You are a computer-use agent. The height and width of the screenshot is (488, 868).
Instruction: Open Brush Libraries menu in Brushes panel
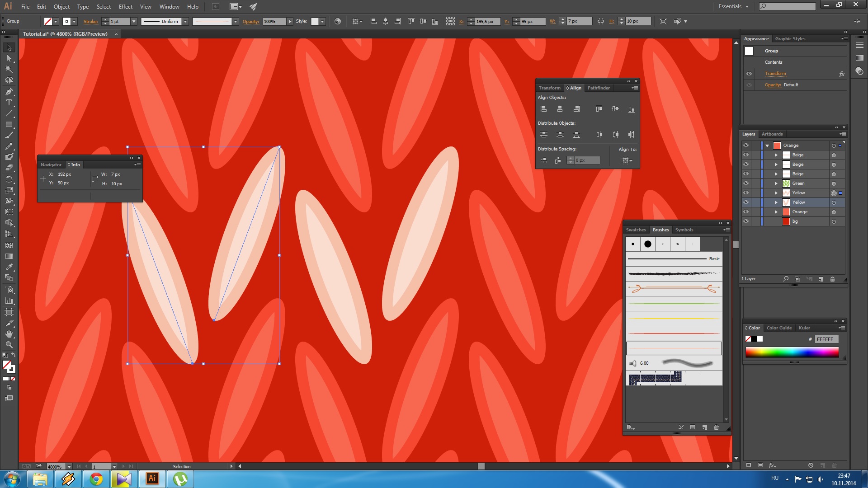click(630, 427)
